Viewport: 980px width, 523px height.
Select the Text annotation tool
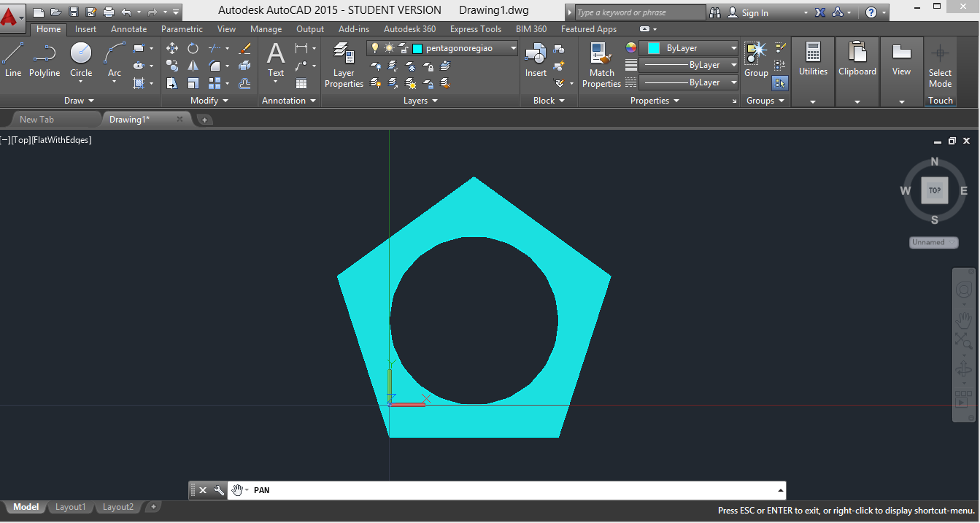[276, 60]
